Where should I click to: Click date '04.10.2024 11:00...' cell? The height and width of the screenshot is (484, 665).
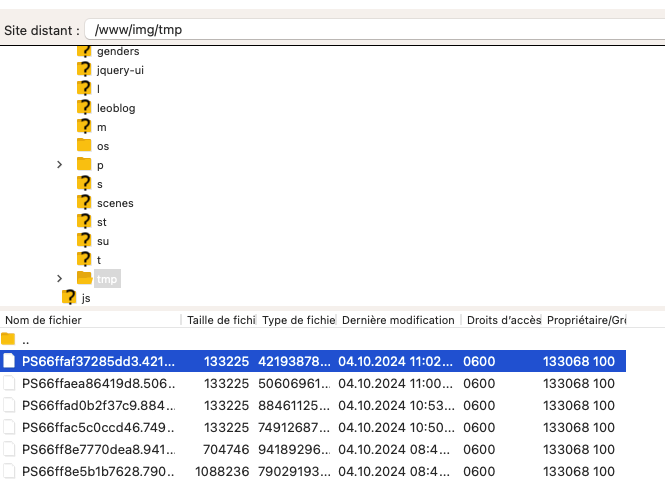pyautogui.click(x=395, y=383)
